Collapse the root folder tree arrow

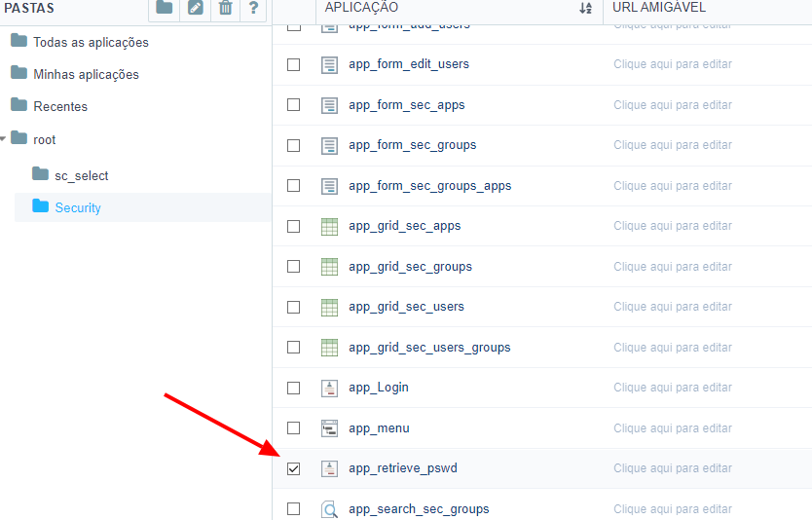4,139
